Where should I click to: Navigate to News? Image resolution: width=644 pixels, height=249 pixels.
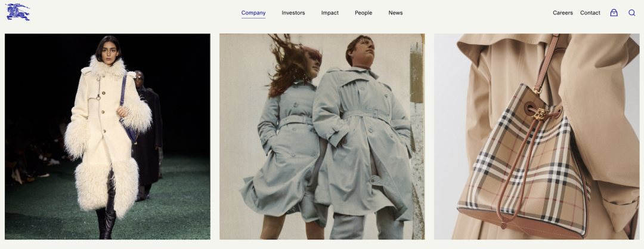tap(395, 13)
